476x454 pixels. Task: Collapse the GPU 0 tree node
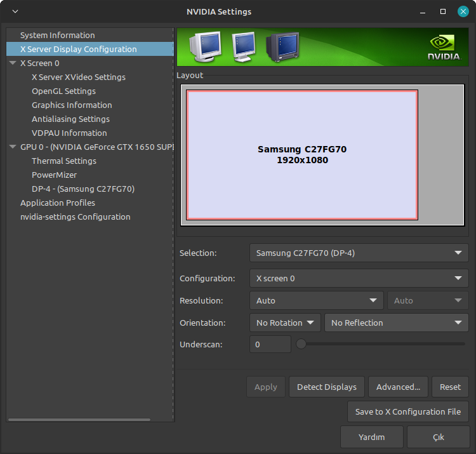tap(13, 147)
